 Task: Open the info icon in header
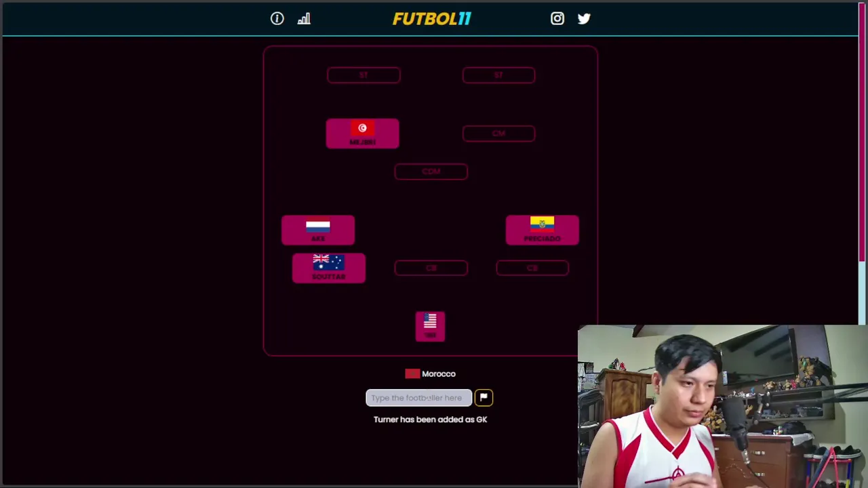[x=277, y=19]
